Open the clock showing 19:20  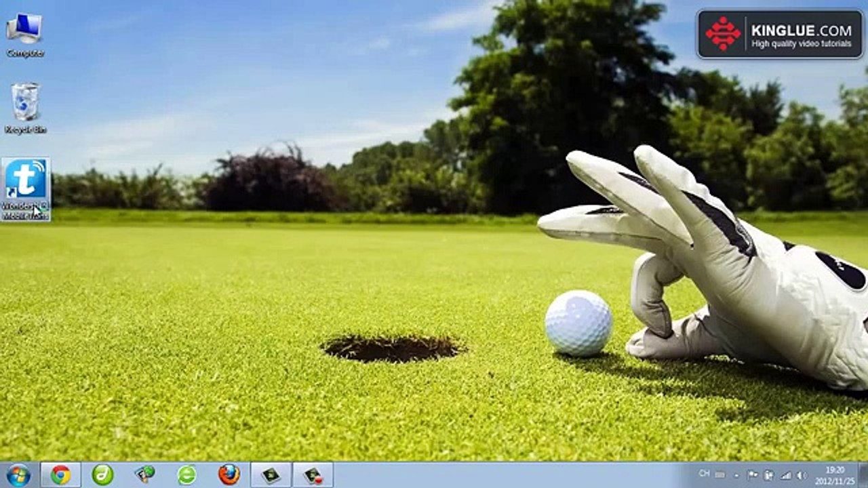(x=835, y=475)
